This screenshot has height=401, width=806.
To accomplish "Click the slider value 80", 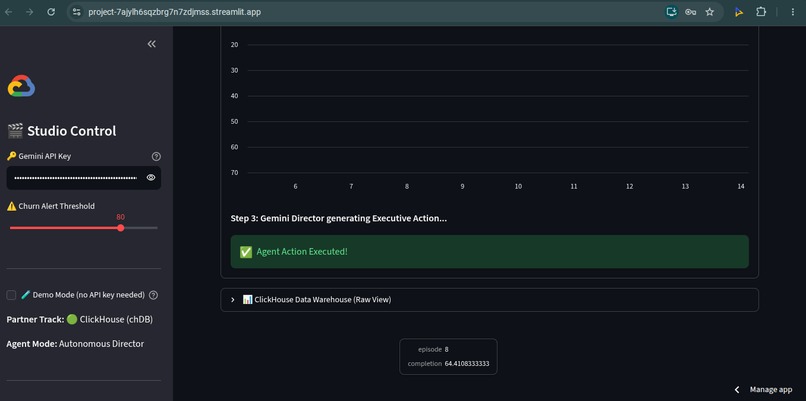I will tap(120, 217).
